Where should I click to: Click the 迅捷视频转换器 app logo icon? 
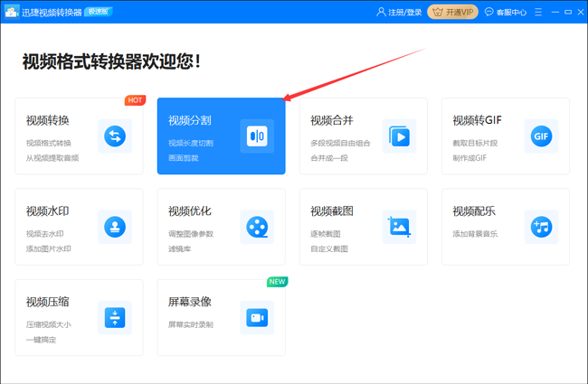click(12, 13)
